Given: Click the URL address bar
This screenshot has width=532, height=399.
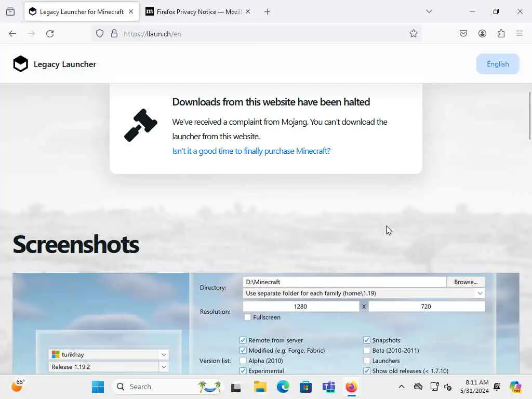Looking at the screenshot, I should click(x=258, y=34).
